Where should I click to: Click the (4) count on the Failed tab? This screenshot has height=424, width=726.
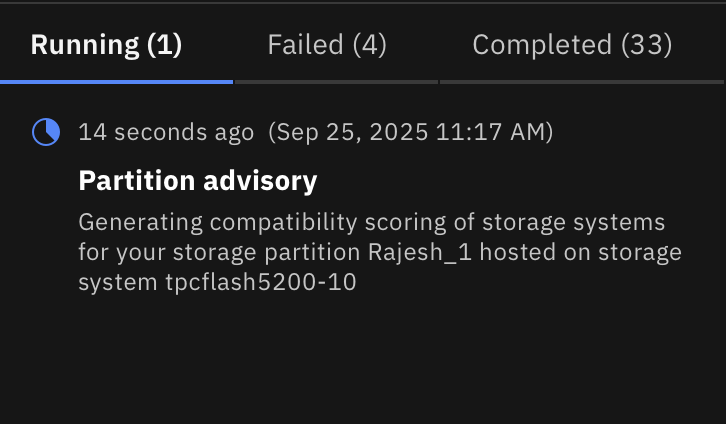click(369, 45)
